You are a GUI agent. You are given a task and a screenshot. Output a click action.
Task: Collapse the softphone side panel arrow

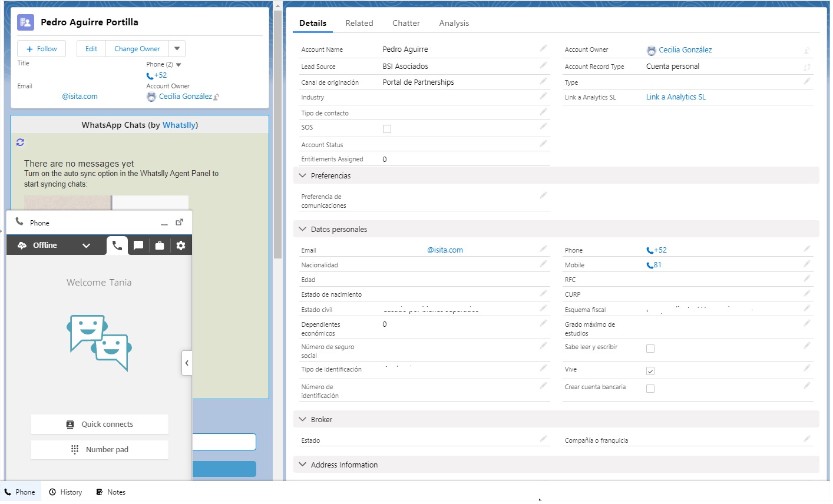coord(187,363)
